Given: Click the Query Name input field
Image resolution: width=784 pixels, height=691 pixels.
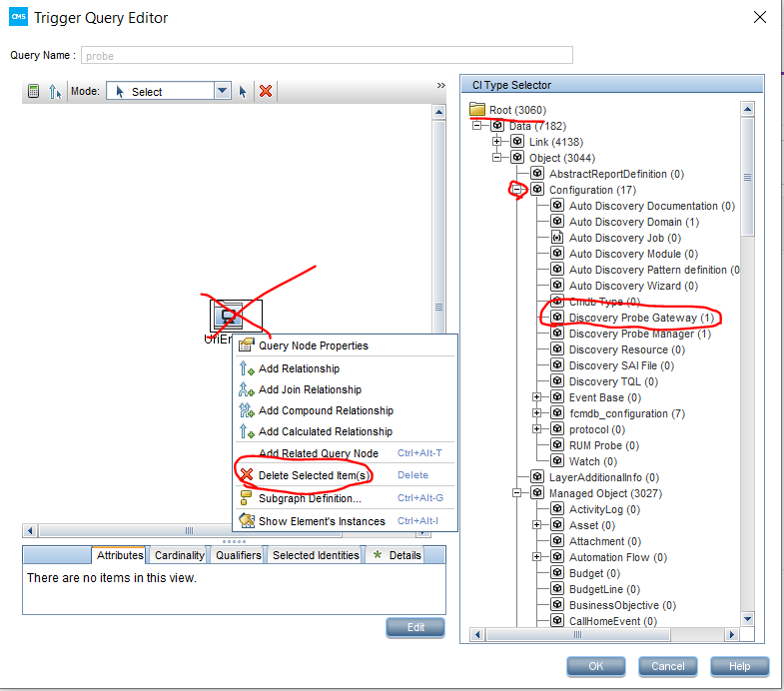Looking at the screenshot, I should click(x=327, y=56).
